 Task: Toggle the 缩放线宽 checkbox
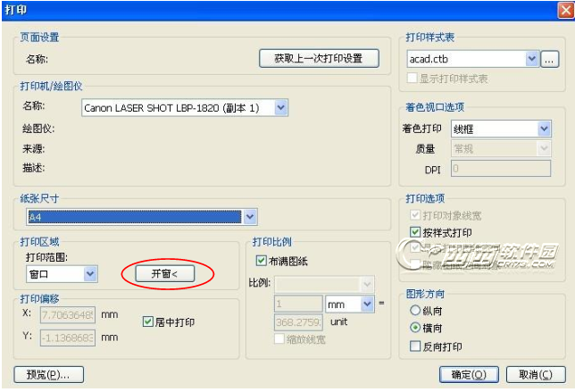click(x=279, y=338)
